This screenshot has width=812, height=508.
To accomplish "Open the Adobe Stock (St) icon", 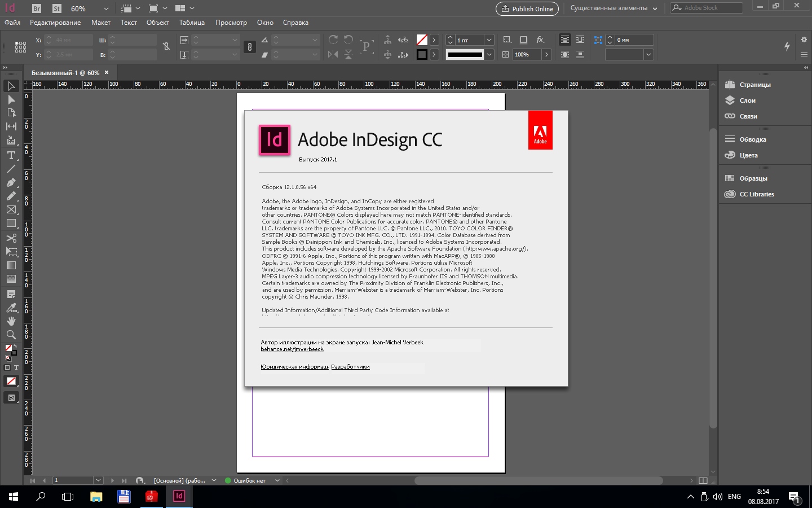I will point(57,8).
